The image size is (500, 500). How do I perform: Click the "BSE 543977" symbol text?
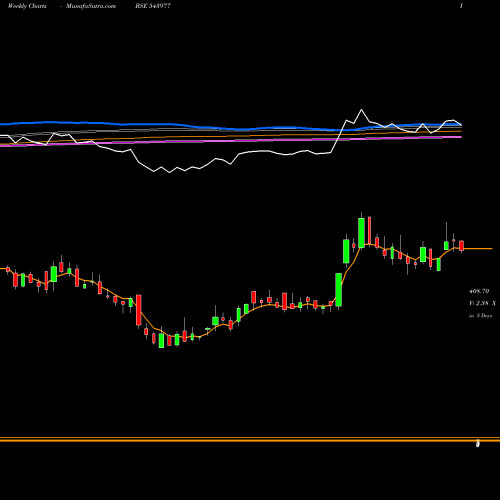pos(153,6)
